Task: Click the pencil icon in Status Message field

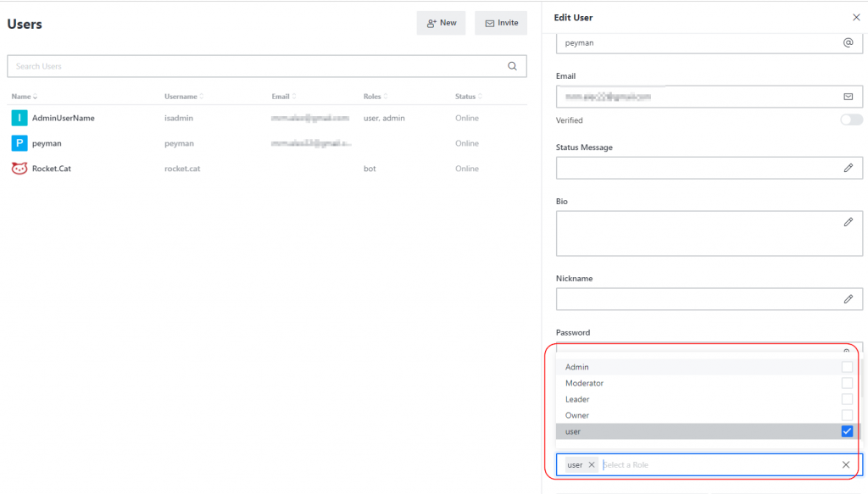Action: [x=848, y=168]
